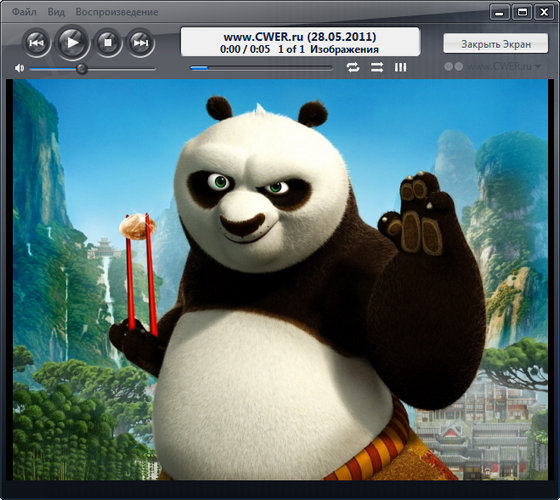Viewport: 560px width, 500px height.
Task: Click the track info display panel
Action: (300, 42)
